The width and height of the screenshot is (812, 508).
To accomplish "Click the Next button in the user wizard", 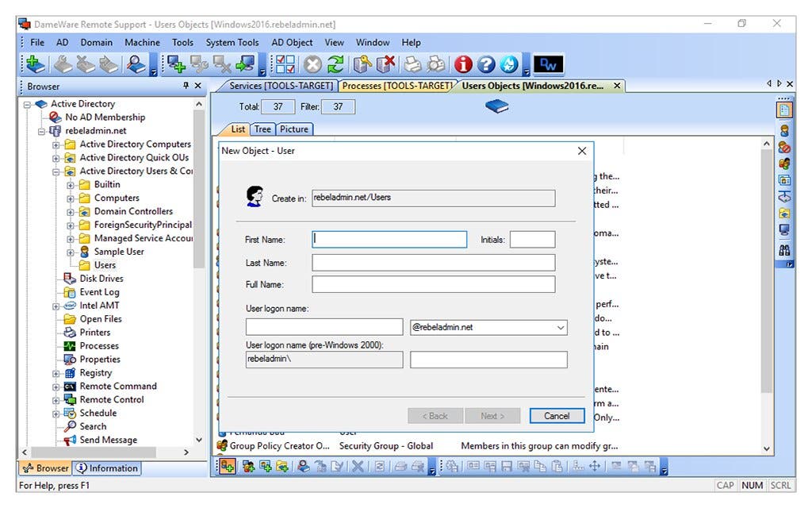I will (x=492, y=415).
